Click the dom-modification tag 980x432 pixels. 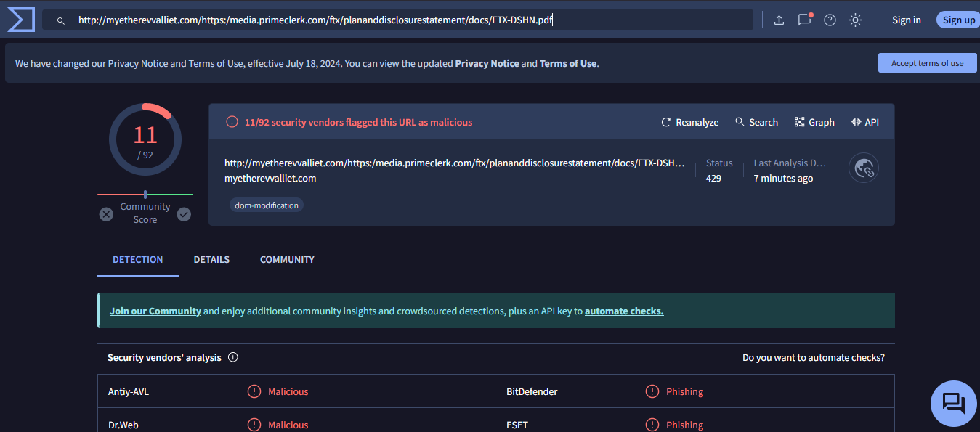(267, 205)
